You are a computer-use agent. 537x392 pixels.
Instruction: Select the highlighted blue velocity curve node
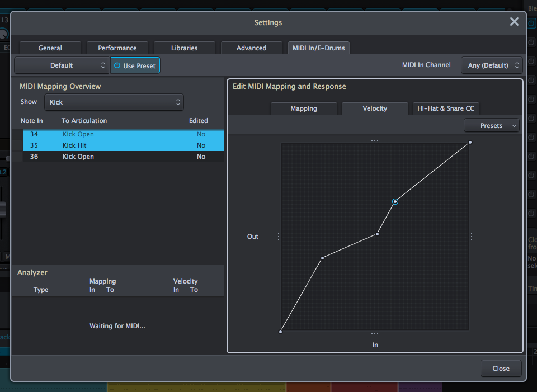(395, 201)
